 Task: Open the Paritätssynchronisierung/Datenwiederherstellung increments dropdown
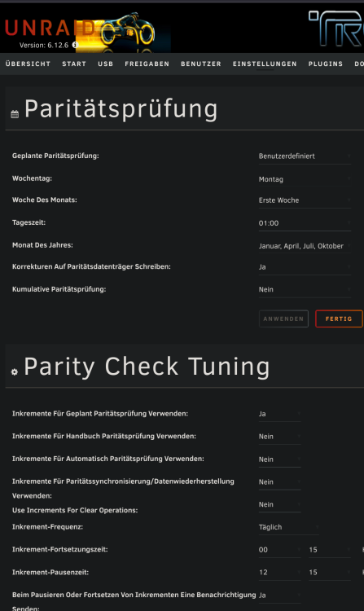pyautogui.click(x=280, y=482)
